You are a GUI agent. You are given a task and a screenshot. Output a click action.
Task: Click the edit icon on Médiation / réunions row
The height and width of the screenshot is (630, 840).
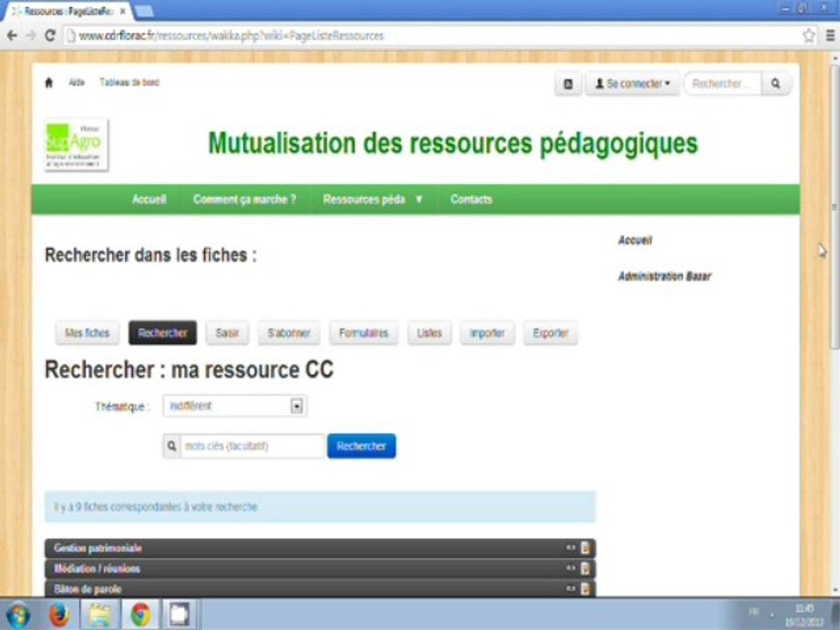point(585,568)
